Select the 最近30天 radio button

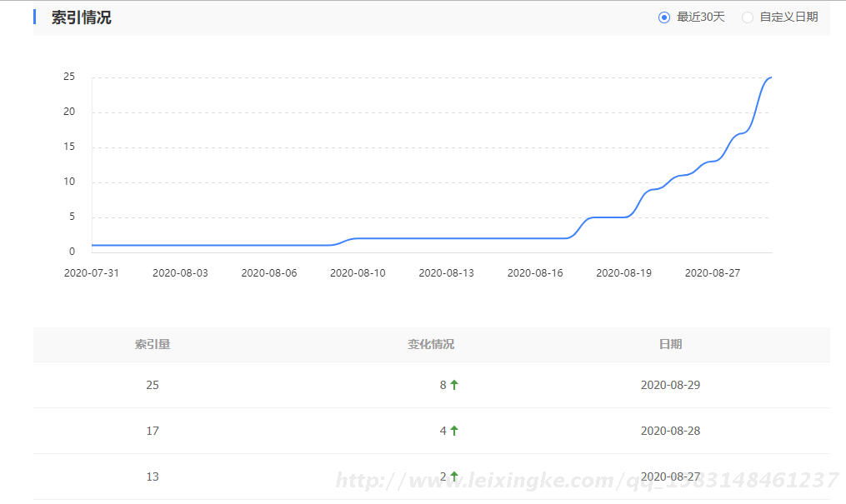coord(664,17)
